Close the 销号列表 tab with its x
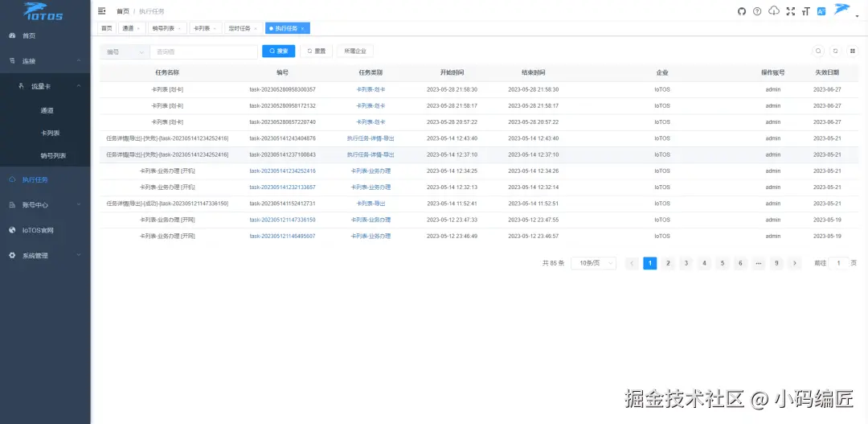 click(x=178, y=28)
